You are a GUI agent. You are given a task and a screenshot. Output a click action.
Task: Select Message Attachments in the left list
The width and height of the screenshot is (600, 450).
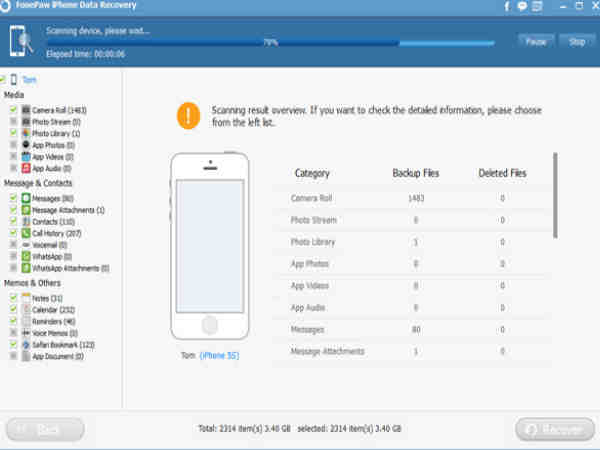click(x=68, y=210)
